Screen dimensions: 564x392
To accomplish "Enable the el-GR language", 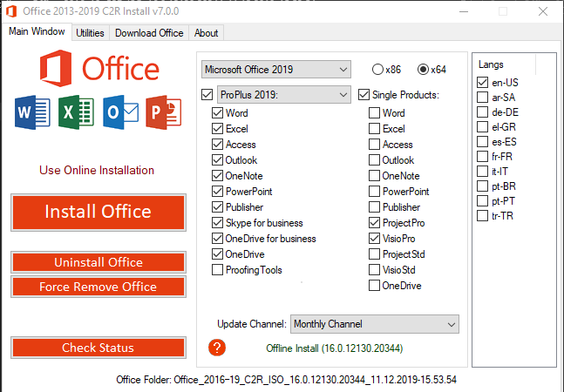I will 482,127.
